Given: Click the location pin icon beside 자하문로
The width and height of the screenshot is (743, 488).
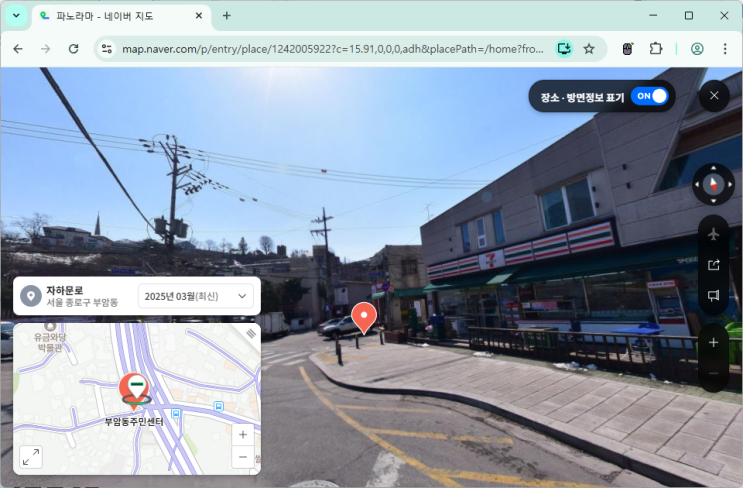Looking at the screenshot, I should [31, 296].
